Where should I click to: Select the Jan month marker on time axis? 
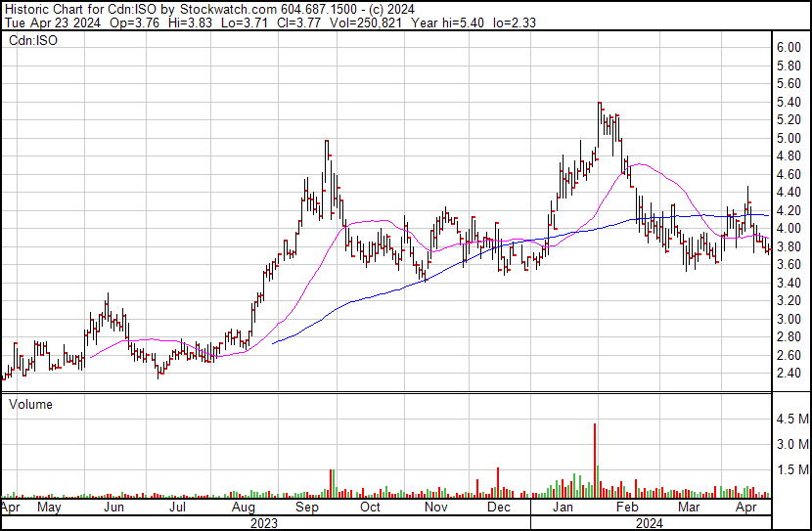(562, 509)
